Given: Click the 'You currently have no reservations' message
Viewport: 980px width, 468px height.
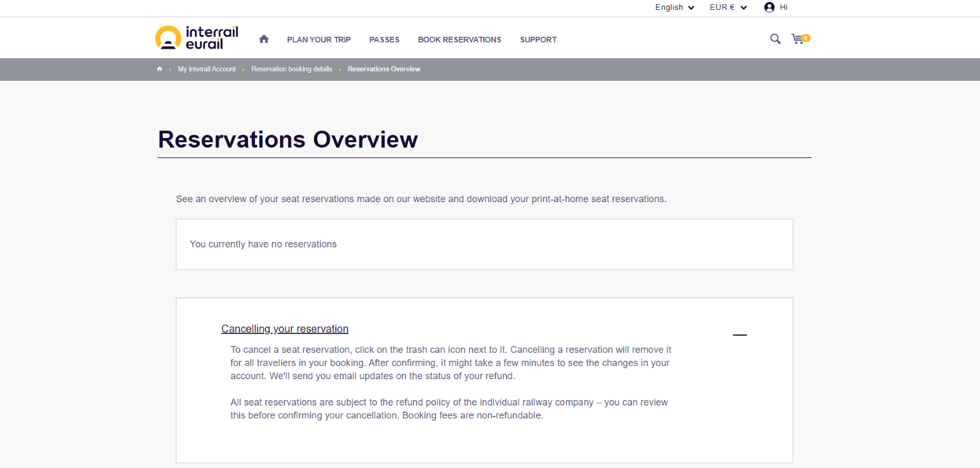Looking at the screenshot, I should [263, 244].
